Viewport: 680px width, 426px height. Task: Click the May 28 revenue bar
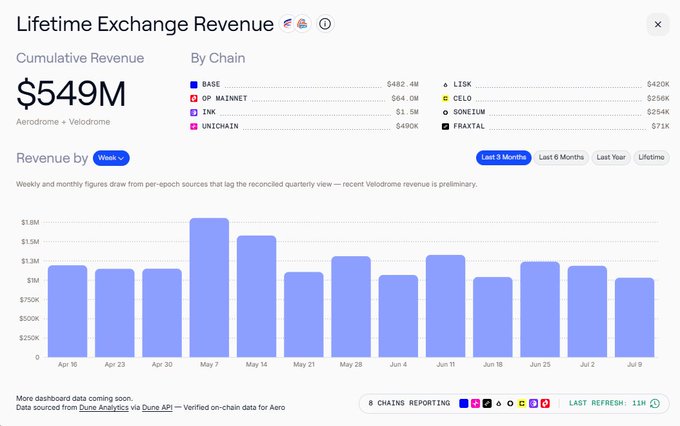[351, 307]
